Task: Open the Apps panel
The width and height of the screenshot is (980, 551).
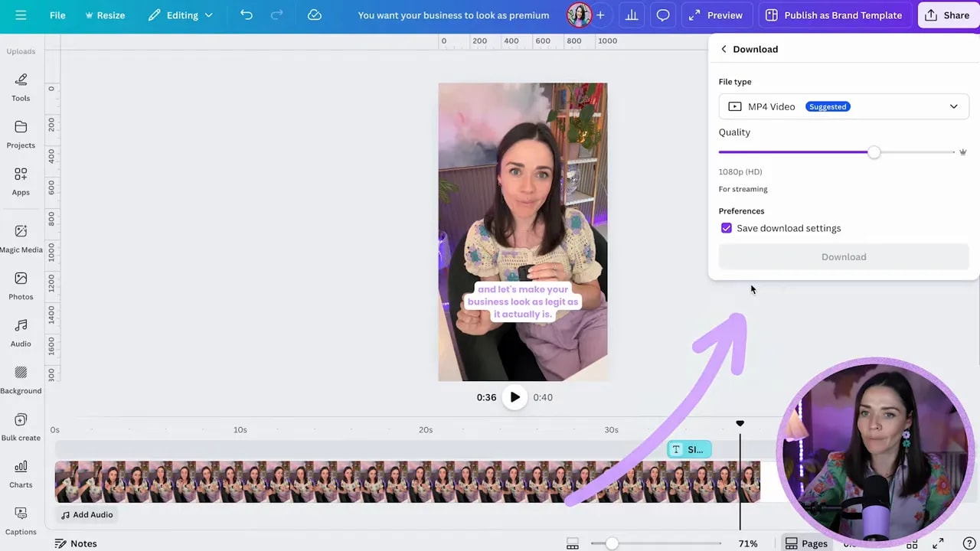Action: pyautogui.click(x=21, y=181)
